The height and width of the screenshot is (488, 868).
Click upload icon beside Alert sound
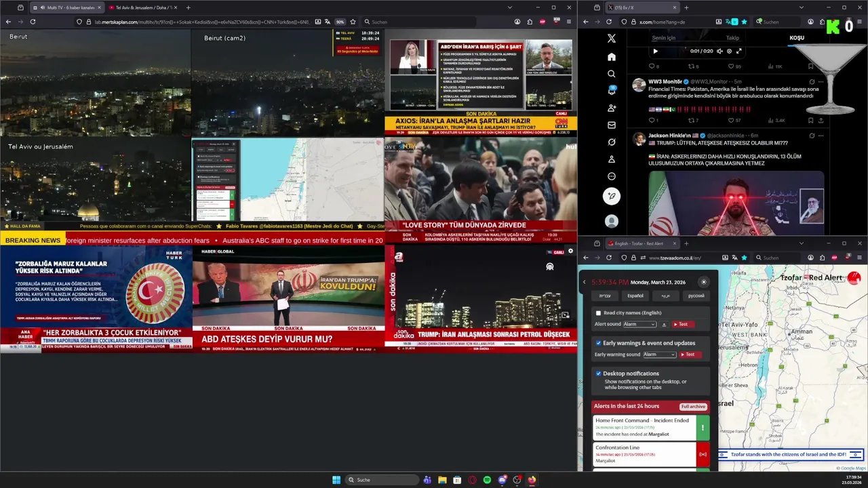(664, 325)
